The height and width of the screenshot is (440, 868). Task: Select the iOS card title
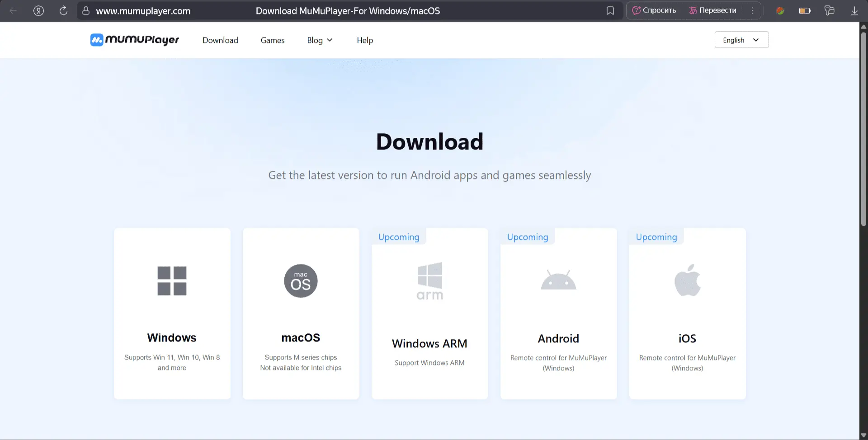(687, 339)
